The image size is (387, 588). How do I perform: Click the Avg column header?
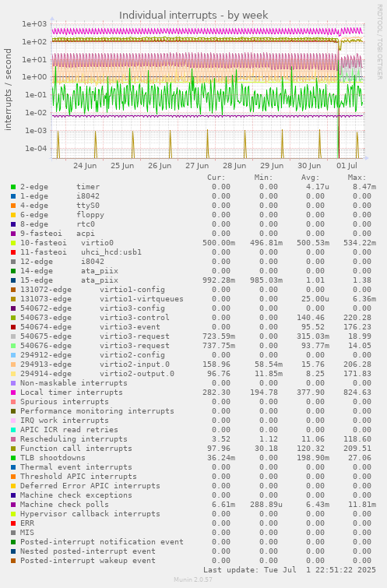(x=310, y=178)
